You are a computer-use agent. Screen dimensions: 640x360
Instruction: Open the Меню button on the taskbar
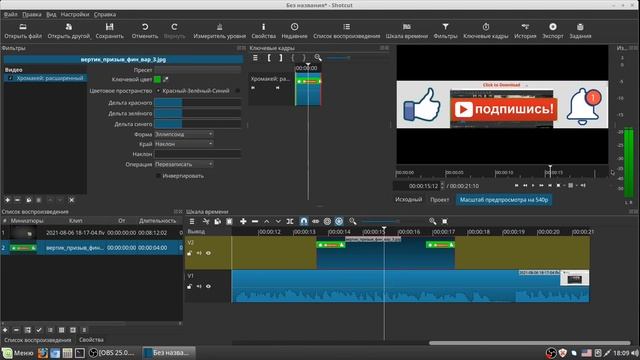[18, 353]
